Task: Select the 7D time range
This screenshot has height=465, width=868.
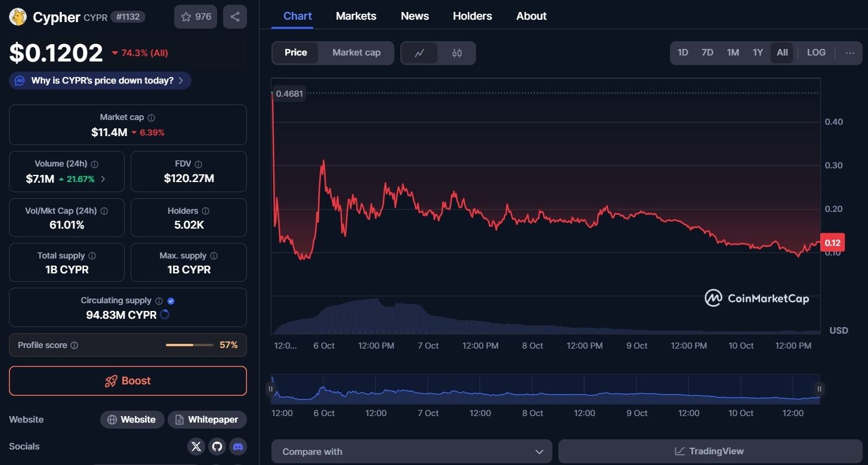Action: click(x=708, y=53)
